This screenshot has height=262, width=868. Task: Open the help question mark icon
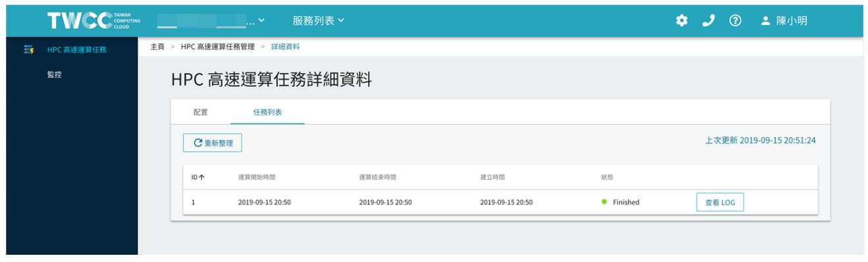[735, 20]
